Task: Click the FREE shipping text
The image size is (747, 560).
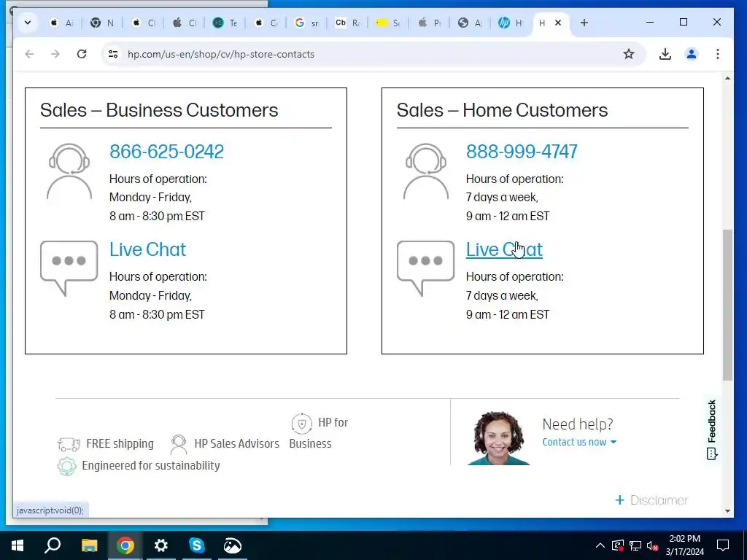Action: [x=120, y=444]
